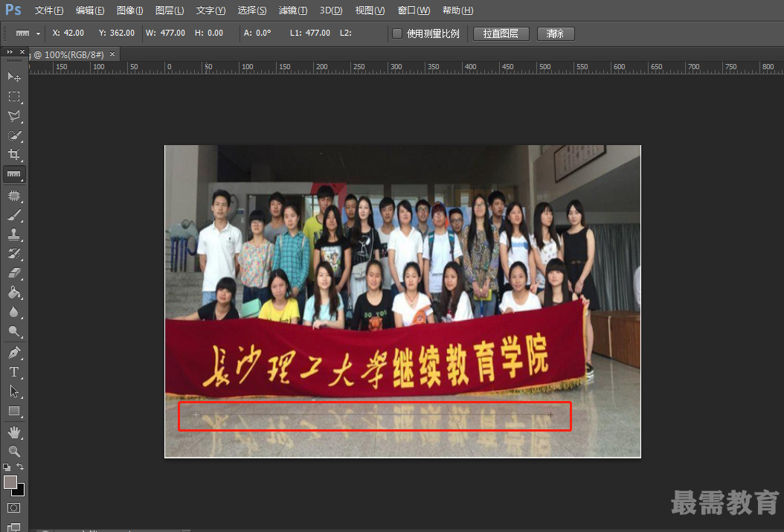
Task: Select the Path Selection arrow tool
Action: point(14,391)
